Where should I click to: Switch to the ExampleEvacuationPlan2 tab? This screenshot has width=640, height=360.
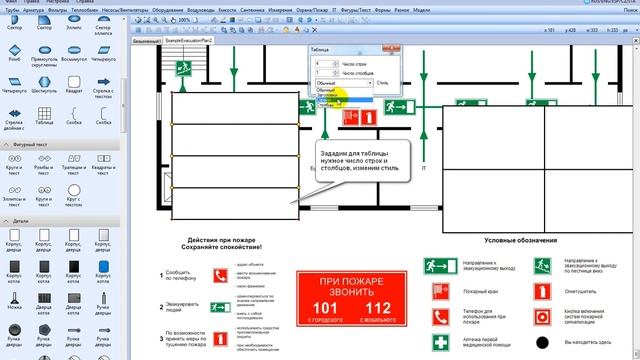coord(188,40)
